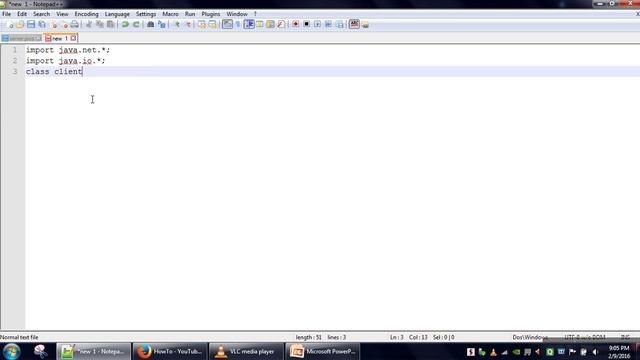Print the document with printer icon
640x360 pixels.
tap(74, 24)
